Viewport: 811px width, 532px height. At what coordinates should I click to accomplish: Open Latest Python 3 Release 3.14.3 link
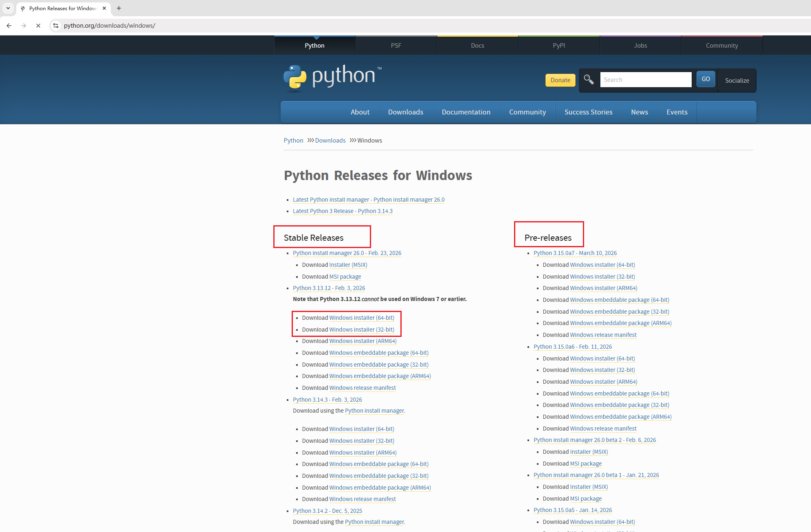(343, 211)
